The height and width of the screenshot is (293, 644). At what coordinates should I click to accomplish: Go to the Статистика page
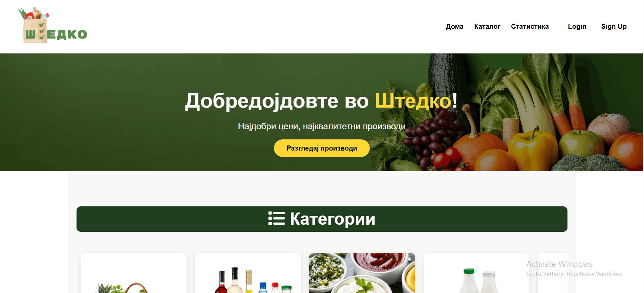coord(530,26)
